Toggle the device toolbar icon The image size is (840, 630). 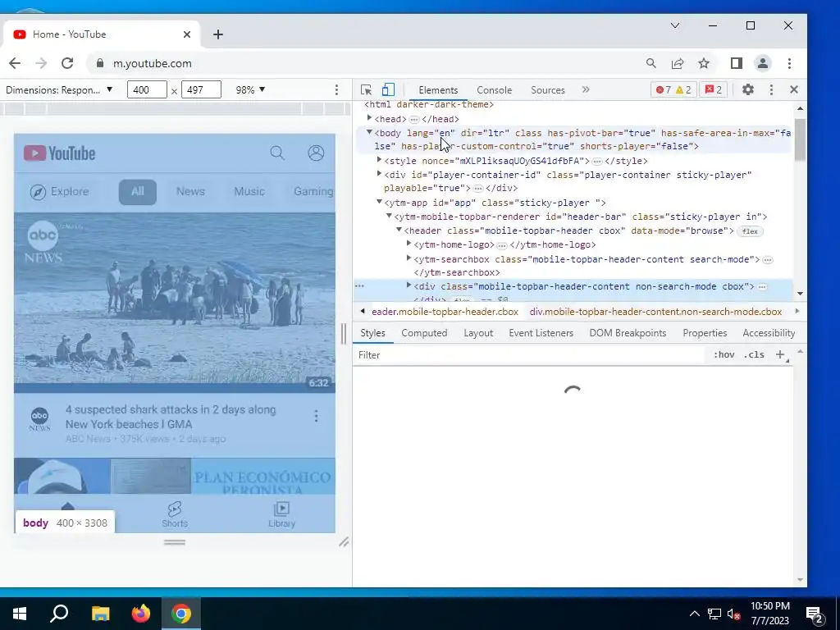388,90
